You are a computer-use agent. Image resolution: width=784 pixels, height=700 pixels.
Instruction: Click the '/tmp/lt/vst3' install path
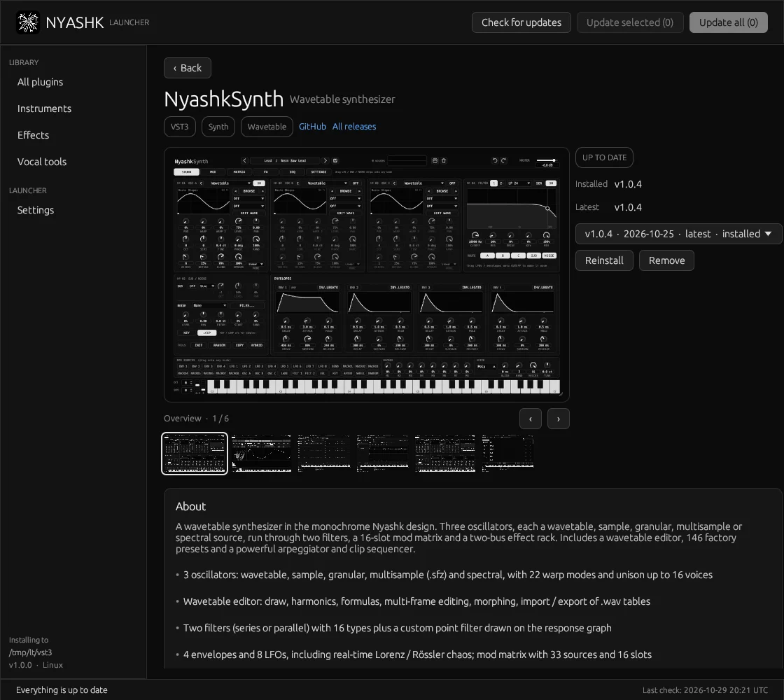pos(31,652)
